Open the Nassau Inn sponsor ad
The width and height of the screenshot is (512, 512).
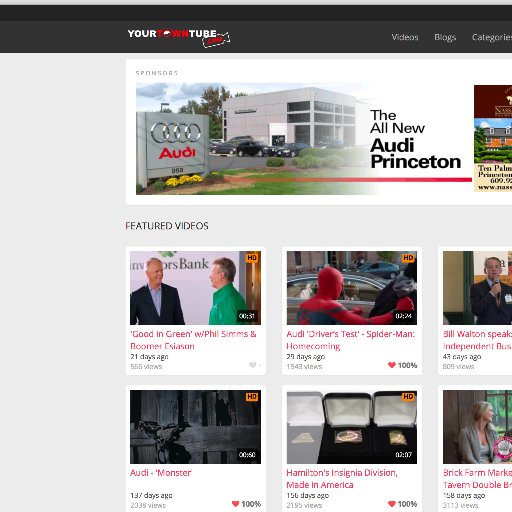[x=493, y=138]
